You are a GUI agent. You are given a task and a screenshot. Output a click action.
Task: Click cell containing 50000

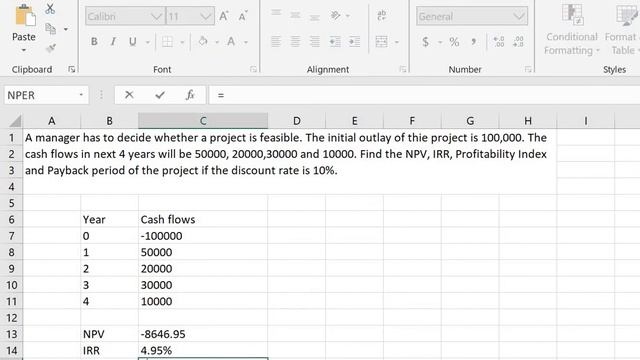203,252
